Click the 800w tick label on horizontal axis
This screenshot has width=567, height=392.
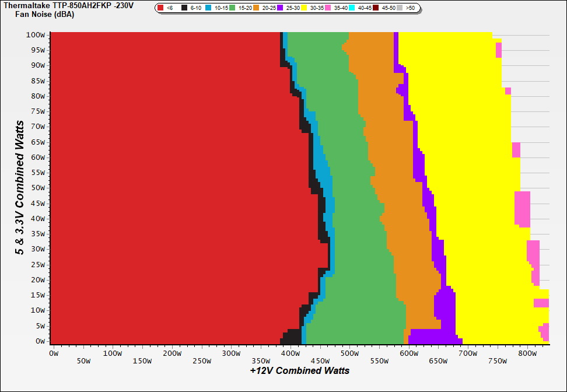coord(528,353)
